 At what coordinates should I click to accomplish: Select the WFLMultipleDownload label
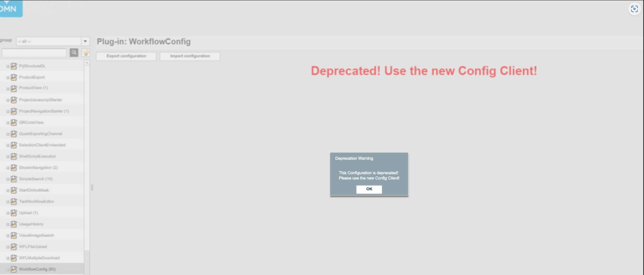tap(39, 258)
